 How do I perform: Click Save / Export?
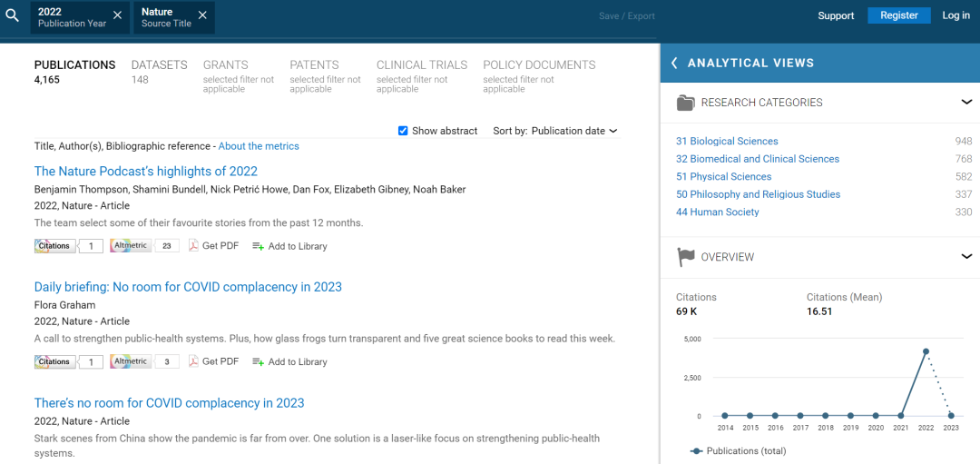coord(626,16)
